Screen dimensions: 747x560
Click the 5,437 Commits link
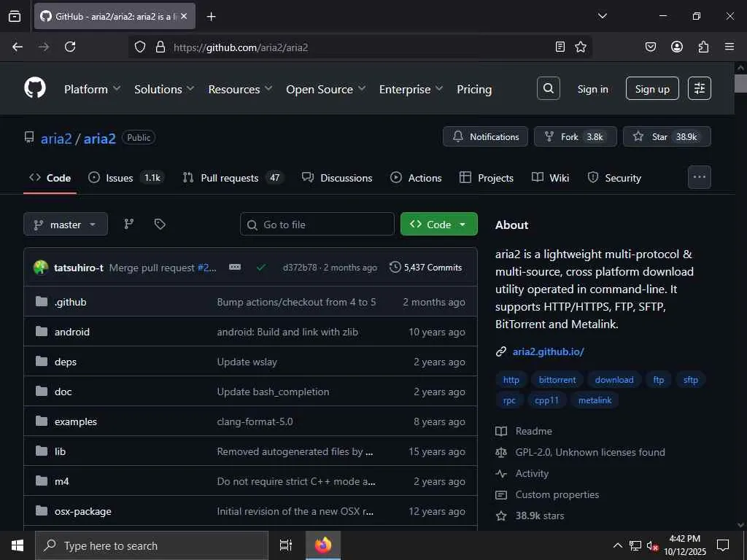[426, 267]
